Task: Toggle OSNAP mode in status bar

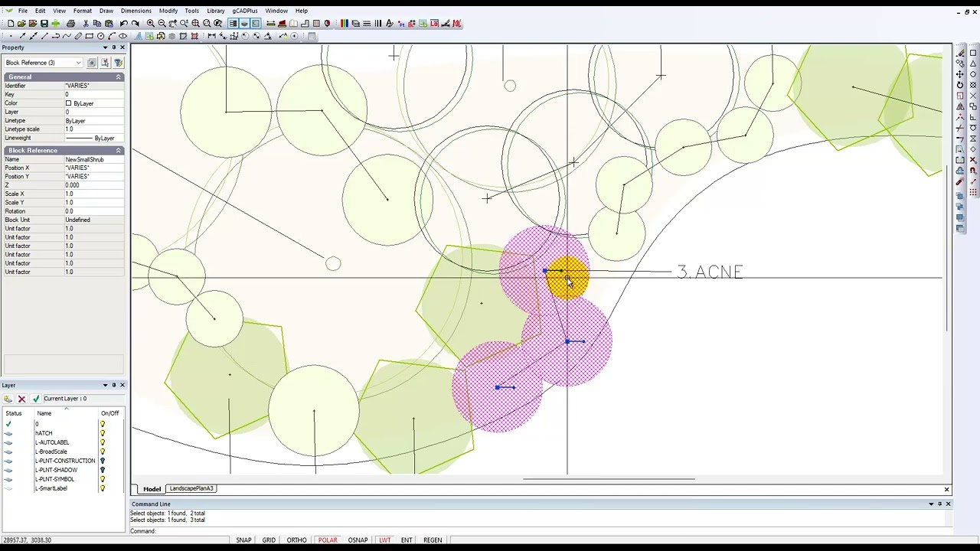Action: coord(358,540)
